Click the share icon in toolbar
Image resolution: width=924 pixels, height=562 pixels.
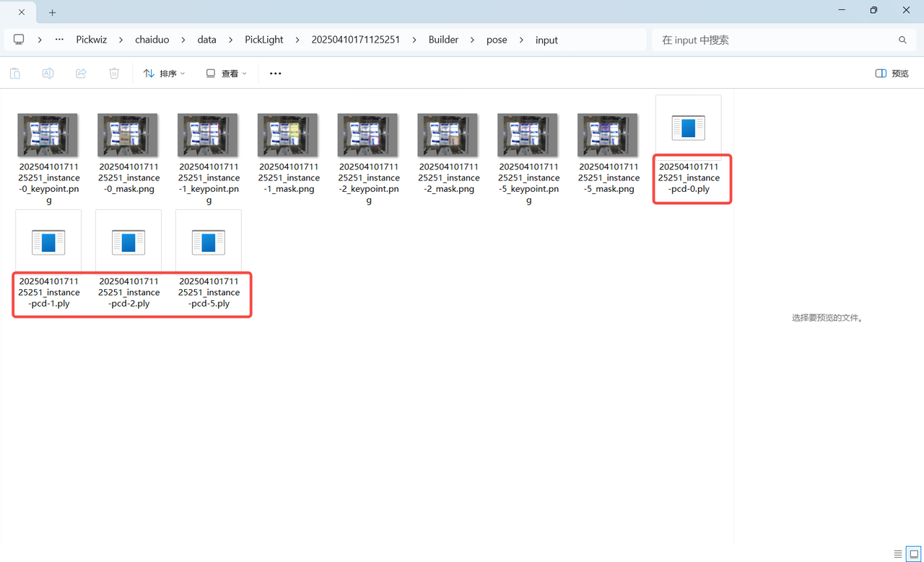coord(81,74)
